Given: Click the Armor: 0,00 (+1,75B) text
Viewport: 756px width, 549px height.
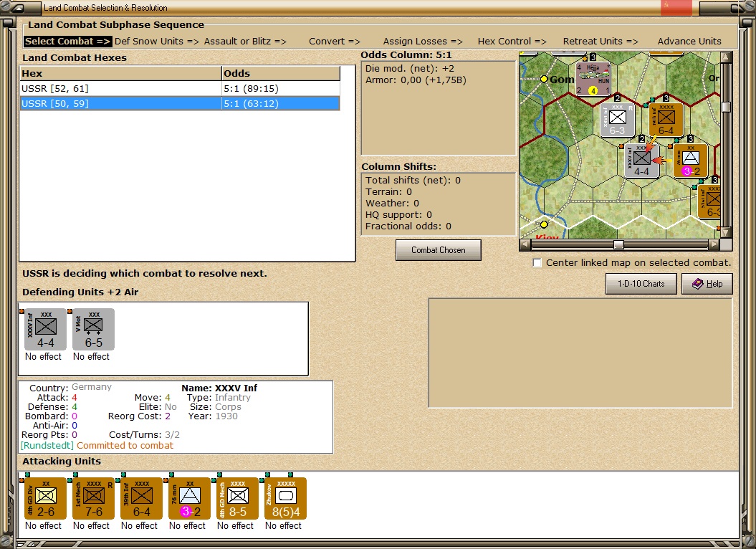Looking at the screenshot, I should [416, 80].
